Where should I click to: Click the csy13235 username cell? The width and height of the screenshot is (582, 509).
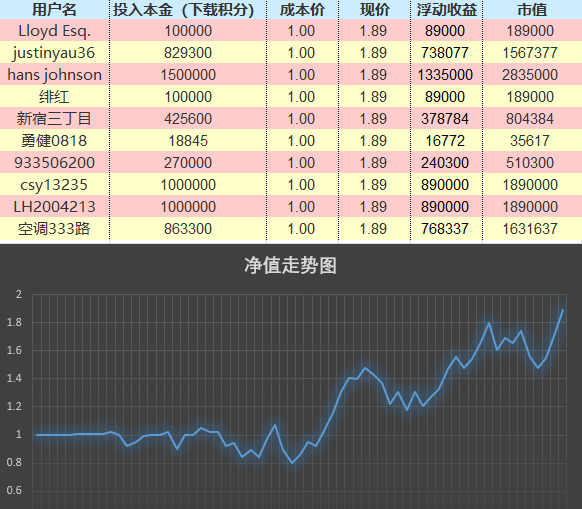point(54,185)
